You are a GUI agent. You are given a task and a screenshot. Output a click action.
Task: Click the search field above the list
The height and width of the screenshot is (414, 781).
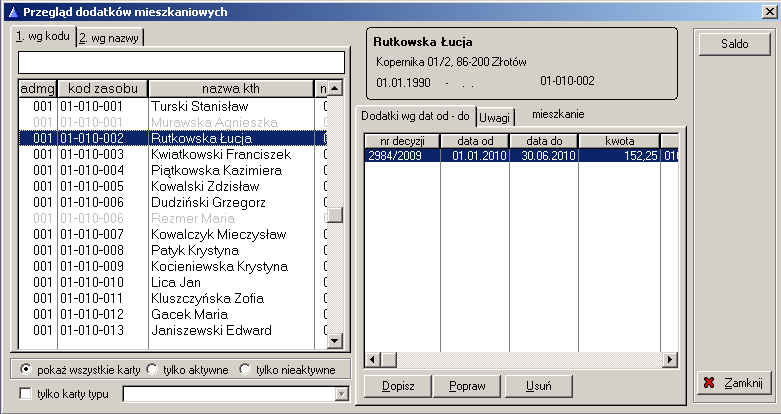(x=181, y=63)
